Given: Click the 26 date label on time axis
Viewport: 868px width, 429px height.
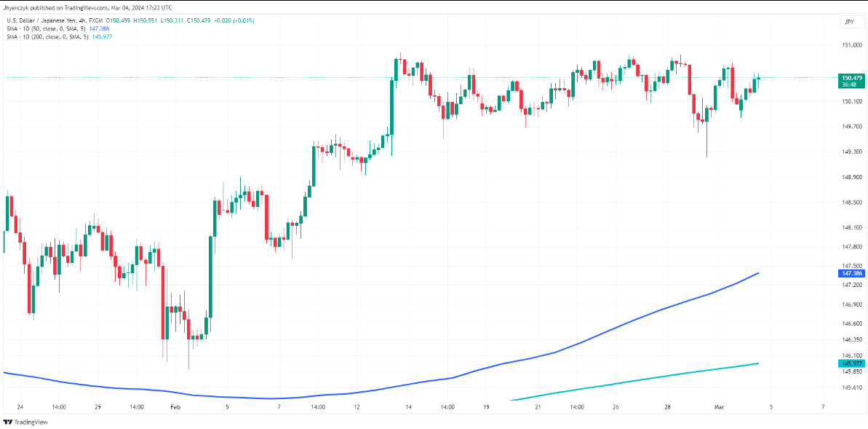Looking at the screenshot, I should [616, 406].
